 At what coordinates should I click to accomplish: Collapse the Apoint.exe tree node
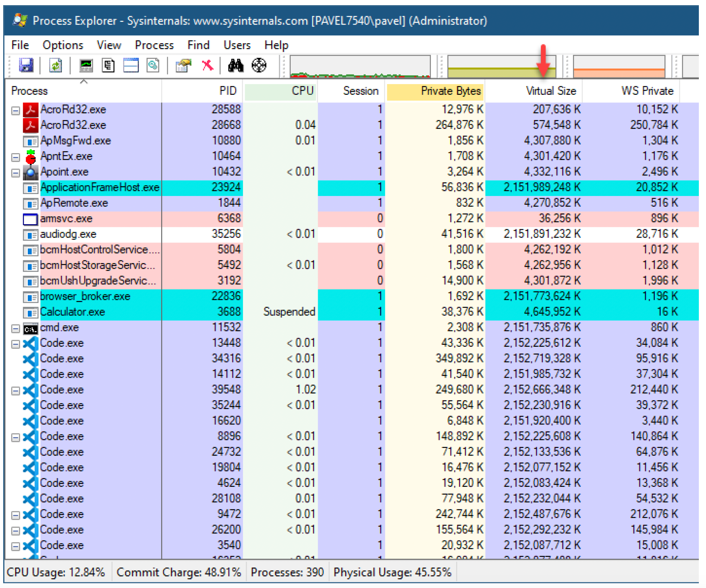click(15, 173)
